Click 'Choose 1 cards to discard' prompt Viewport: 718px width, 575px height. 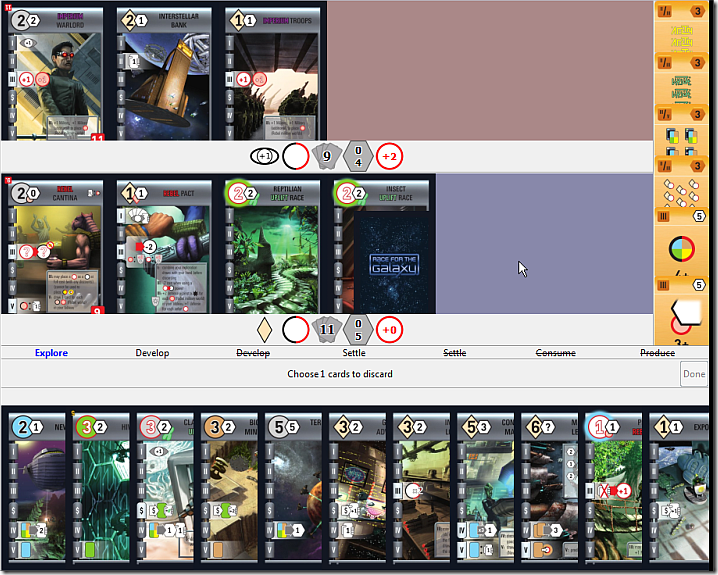340,374
